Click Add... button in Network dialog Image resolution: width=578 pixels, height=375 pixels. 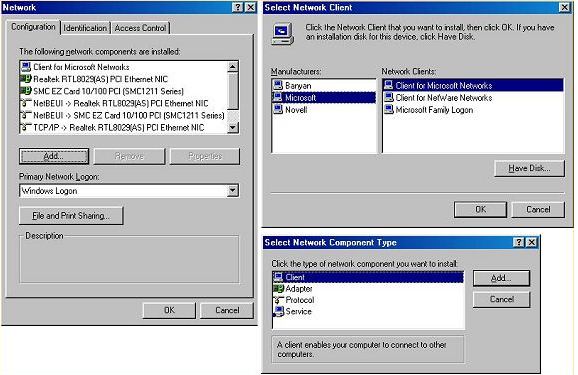tap(54, 156)
